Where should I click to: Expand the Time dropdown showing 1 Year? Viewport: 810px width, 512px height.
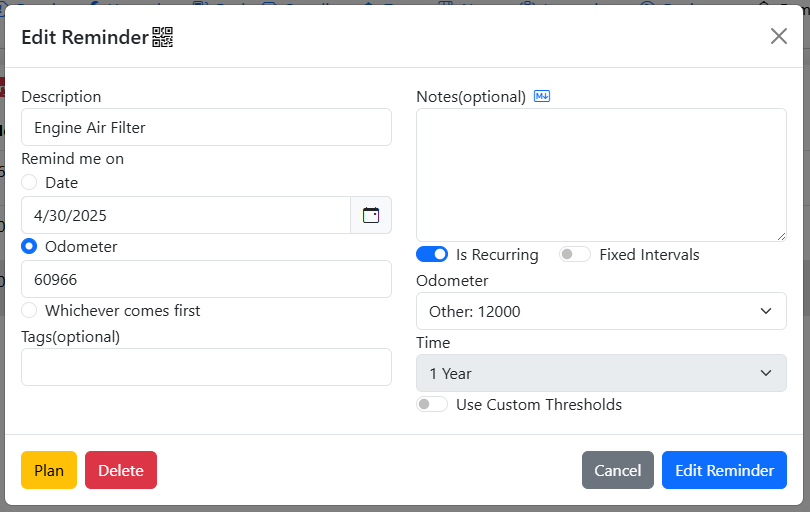[x=601, y=373]
